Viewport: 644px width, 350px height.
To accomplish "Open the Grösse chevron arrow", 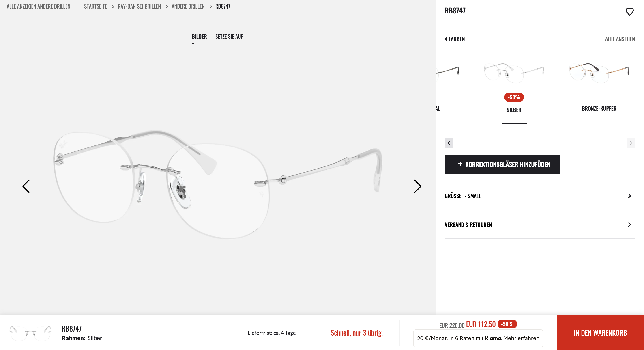I will 629,196.
